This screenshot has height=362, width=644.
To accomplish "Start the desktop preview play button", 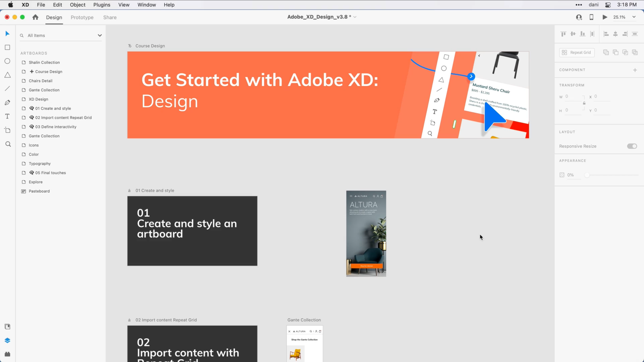I will pyautogui.click(x=605, y=17).
